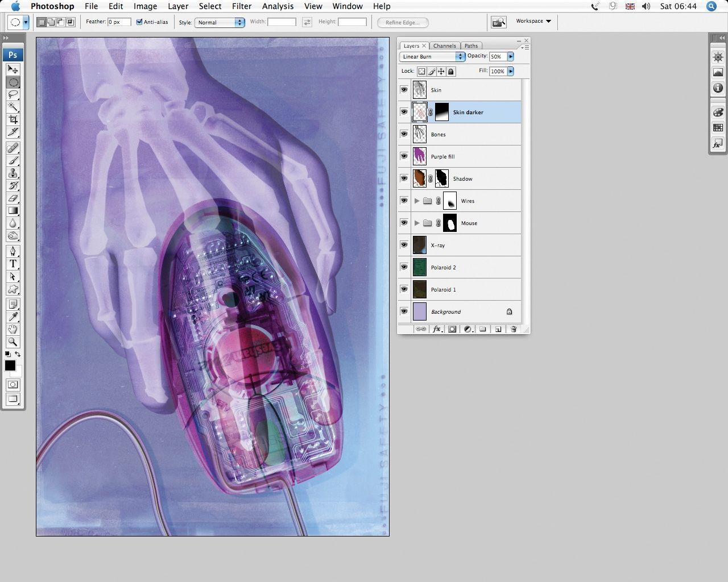
Task: Toggle visibility of the X-ray layer
Action: 404,245
